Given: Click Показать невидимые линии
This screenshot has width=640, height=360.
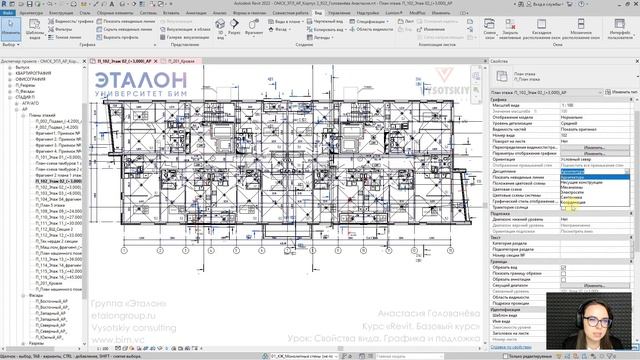Looking at the screenshot, I should [126, 21].
